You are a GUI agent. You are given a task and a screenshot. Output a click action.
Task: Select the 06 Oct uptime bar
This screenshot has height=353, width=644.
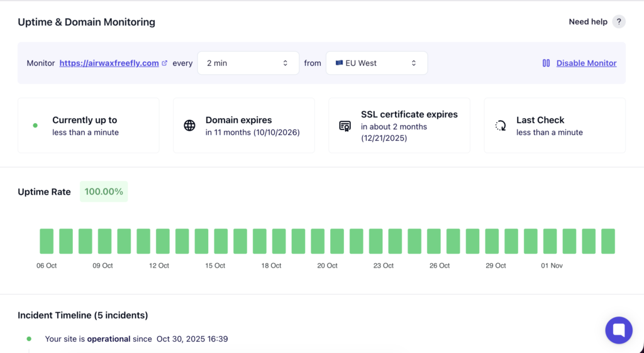pyautogui.click(x=47, y=241)
